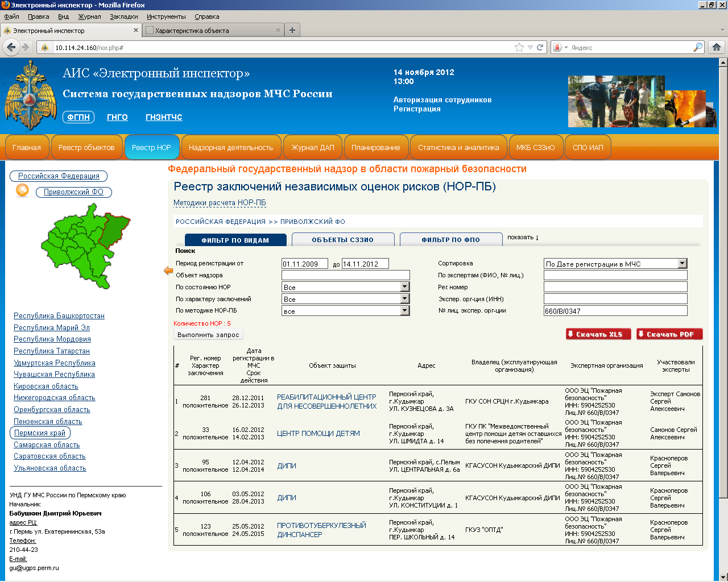Open the Статистика и аналитика tab
728x582 pixels.
point(458,147)
